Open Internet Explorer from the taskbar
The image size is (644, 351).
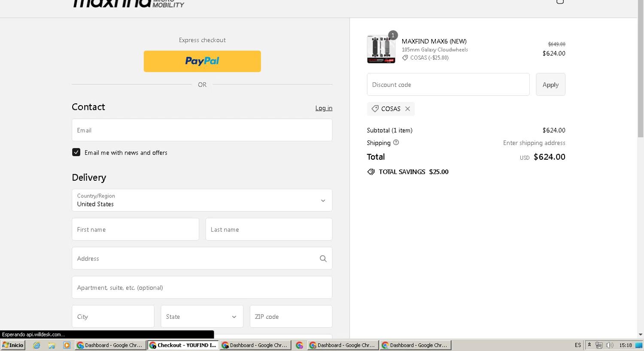coord(36,345)
